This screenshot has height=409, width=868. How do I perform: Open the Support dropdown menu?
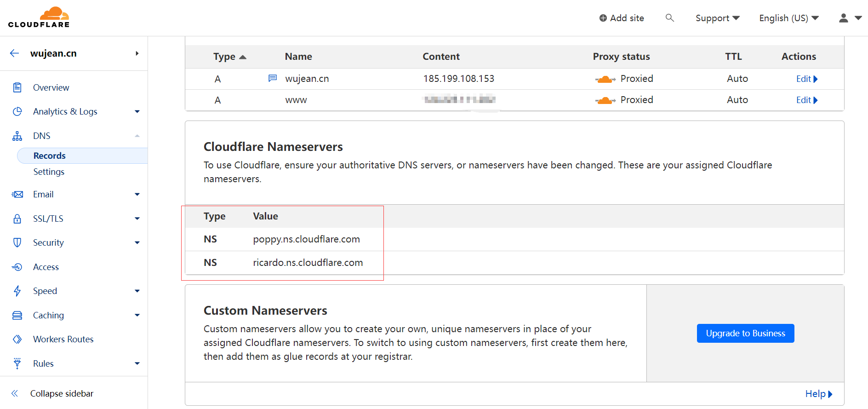pyautogui.click(x=718, y=18)
